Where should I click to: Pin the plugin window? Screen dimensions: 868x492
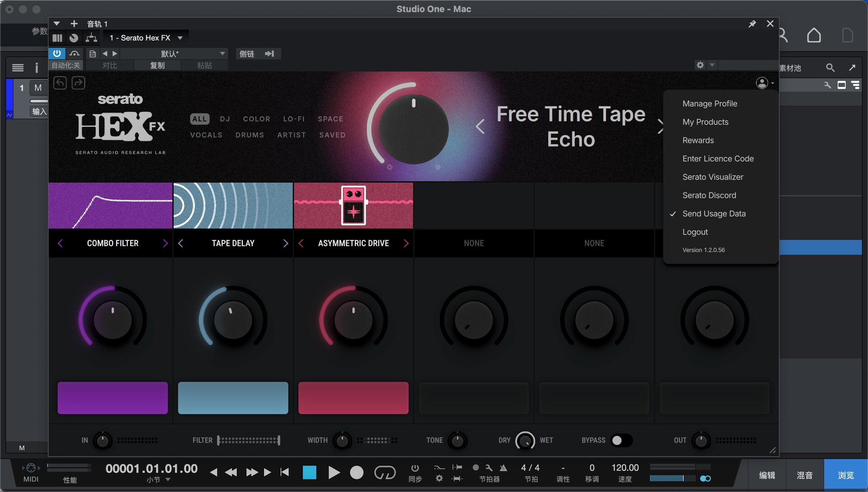[752, 24]
